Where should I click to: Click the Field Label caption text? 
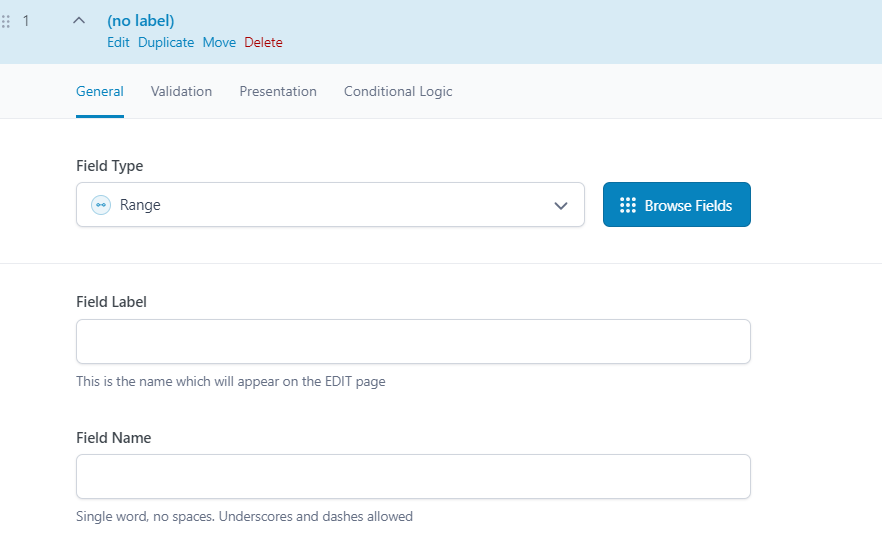pos(111,302)
